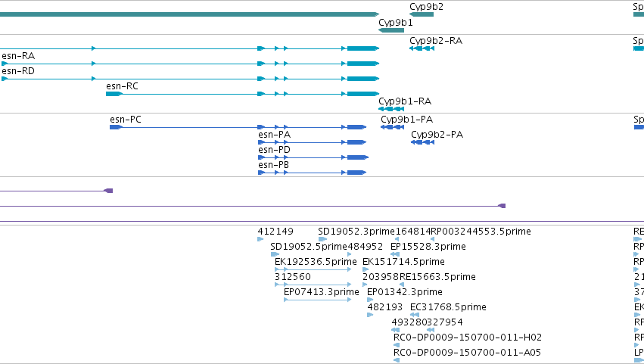Click the 412149 feature arrow glyph
This screenshot has height=364, width=644.
click(x=260, y=239)
